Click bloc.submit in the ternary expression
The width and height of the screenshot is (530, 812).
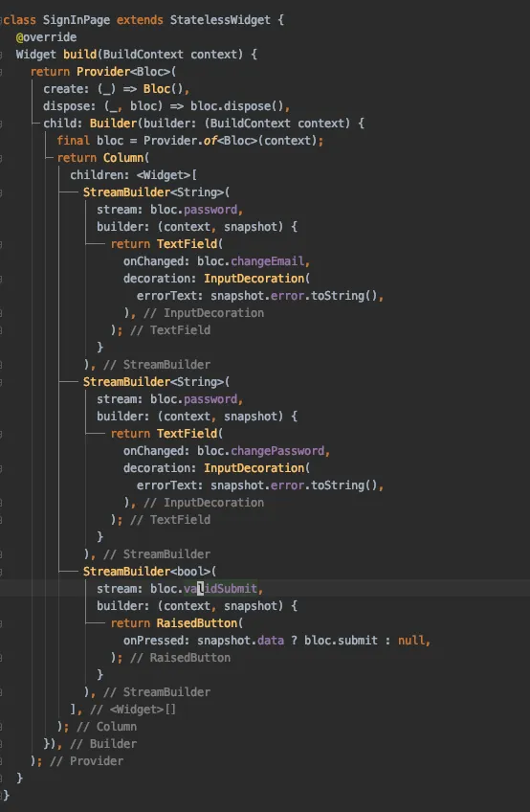pyautogui.click(x=341, y=640)
